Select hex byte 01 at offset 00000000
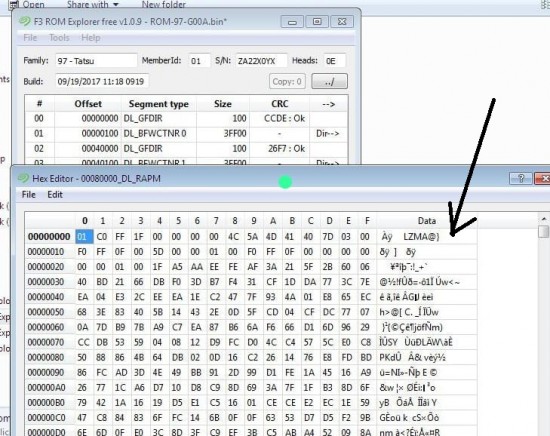Viewport: 550px width, 436px height. pyautogui.click(x=84, y=236)
